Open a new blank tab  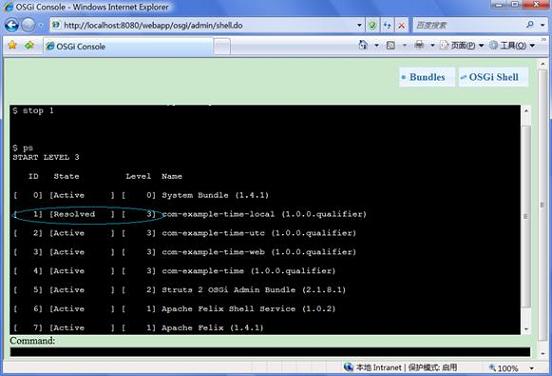222,46
